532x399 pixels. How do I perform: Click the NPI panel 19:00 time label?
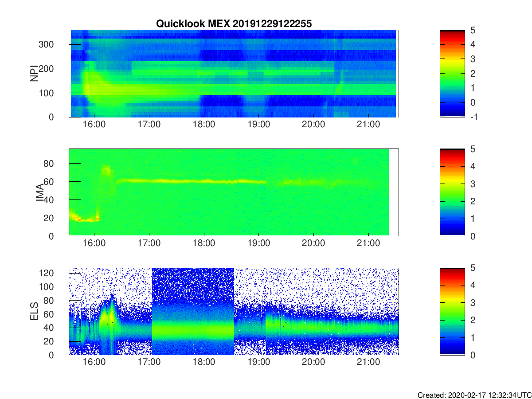(259, 125)
